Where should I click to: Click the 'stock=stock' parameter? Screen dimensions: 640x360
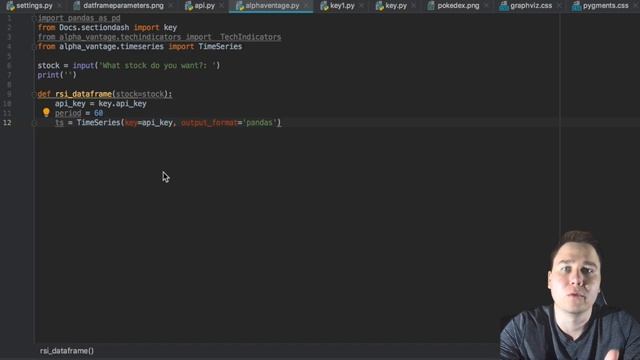click(x=140, y=94)
